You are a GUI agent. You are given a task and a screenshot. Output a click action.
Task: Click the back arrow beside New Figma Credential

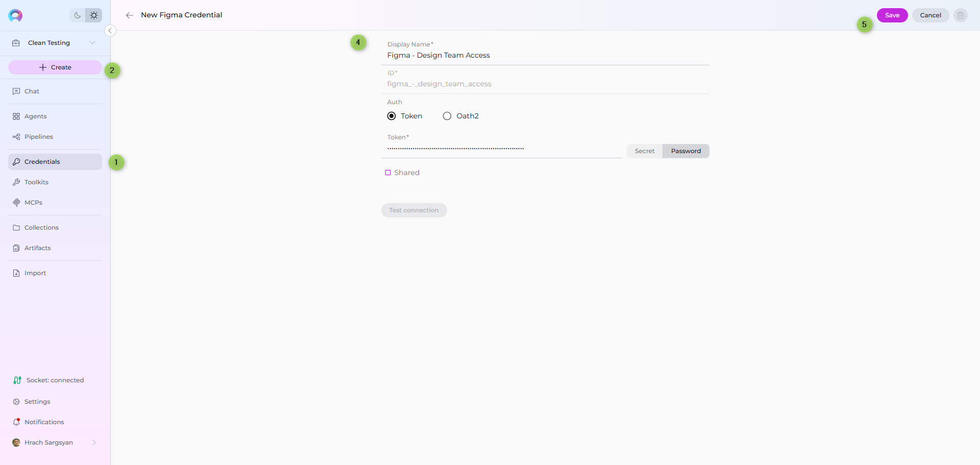[x=130, y=15]
